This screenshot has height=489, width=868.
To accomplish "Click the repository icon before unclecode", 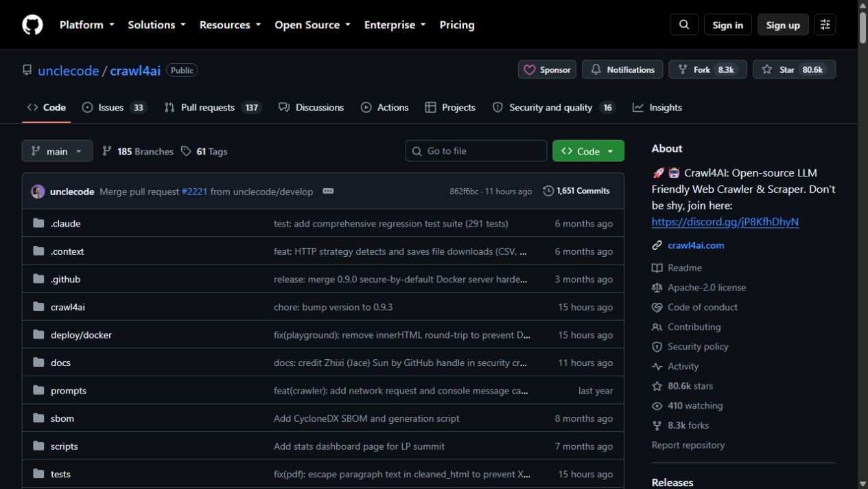I will tap(27, 70).
